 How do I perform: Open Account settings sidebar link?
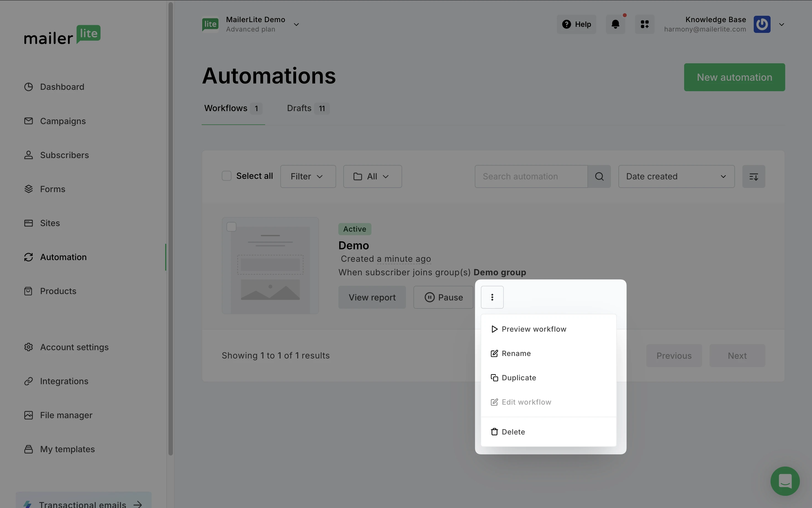tap(74, 347)
